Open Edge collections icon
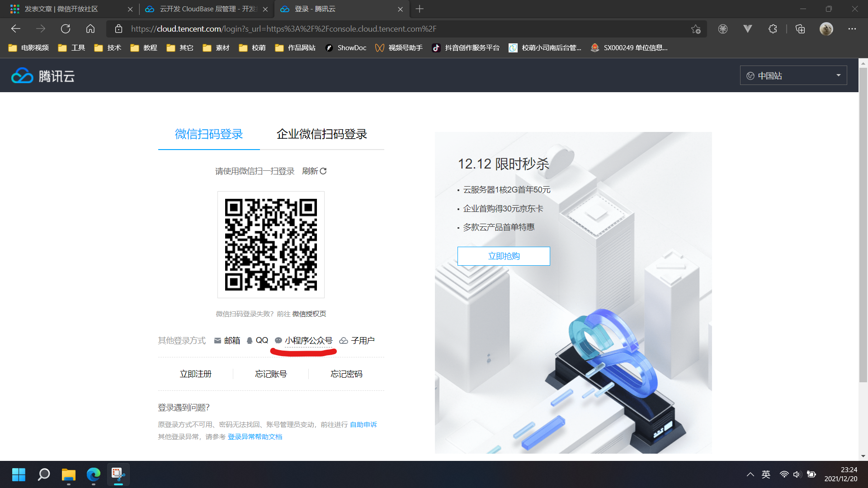The height and width of the screenshot is (488, 868). coord(800,29)
